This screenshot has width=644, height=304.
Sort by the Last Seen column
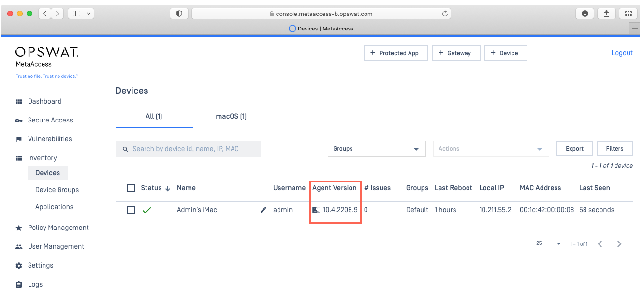click(x=595, y=188)
